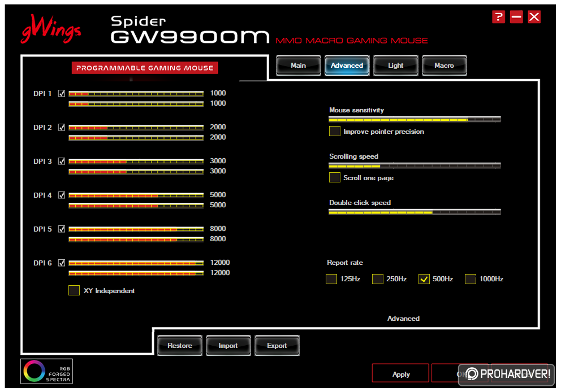
Task: Click the Mouse sensitivity label
Action: [x=356, y=110]
